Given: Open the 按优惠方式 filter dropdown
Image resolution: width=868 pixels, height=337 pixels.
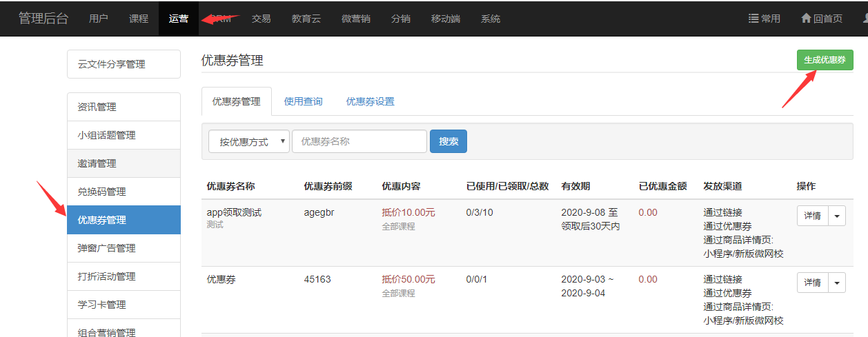Looking at the screenshot, I should click(248, 141).
